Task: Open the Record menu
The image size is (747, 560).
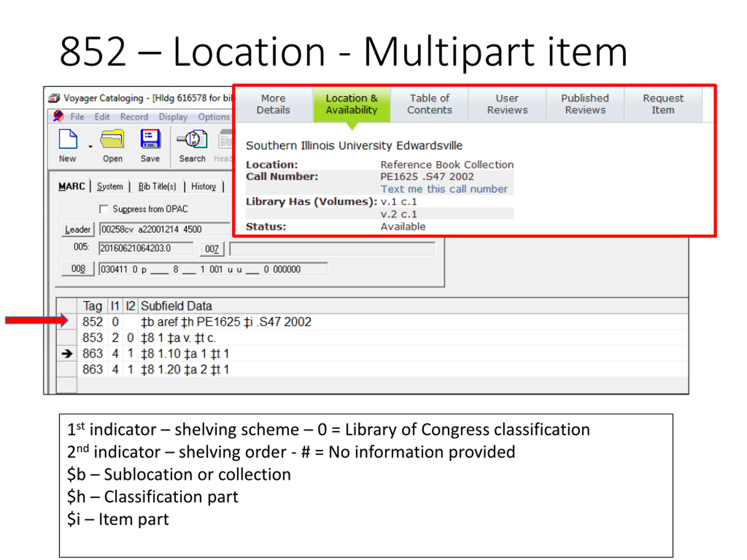Action: coord(134,117)
